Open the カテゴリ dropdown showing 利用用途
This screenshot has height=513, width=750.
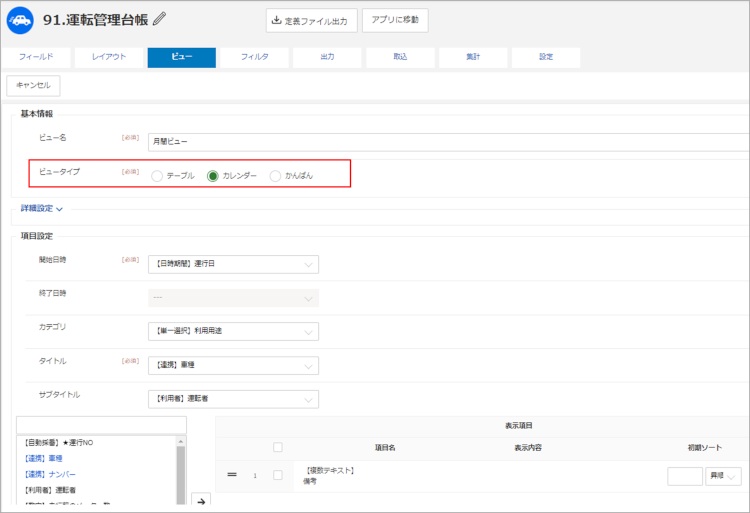233,331
